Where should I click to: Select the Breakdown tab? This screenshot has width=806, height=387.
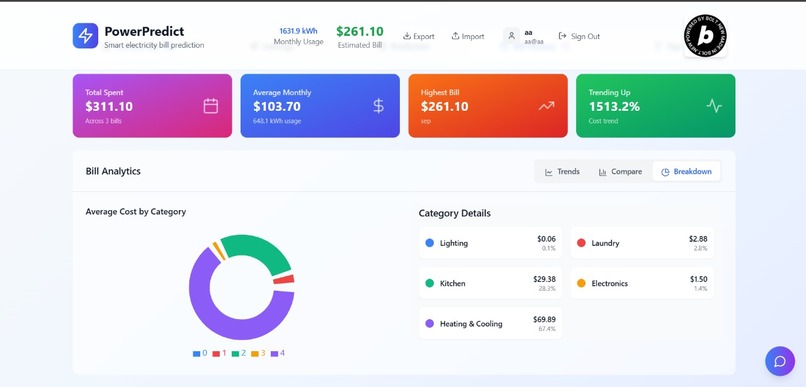coord(686,172)
